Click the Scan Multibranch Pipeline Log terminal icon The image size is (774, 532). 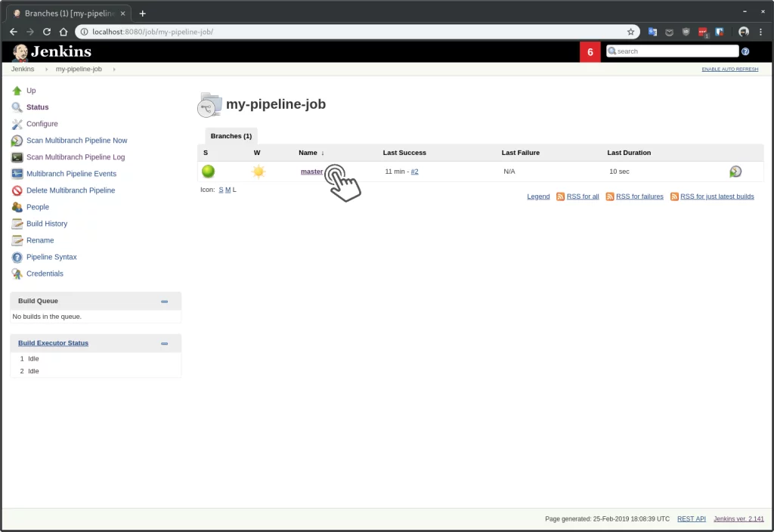[x=17, y=157]
